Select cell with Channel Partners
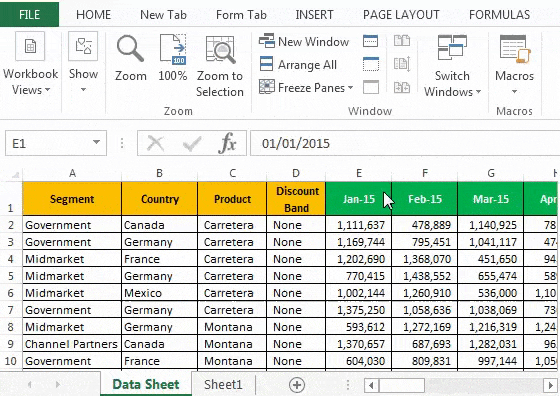Viewport: 560px width, 396px height. [x=72, y=344]
